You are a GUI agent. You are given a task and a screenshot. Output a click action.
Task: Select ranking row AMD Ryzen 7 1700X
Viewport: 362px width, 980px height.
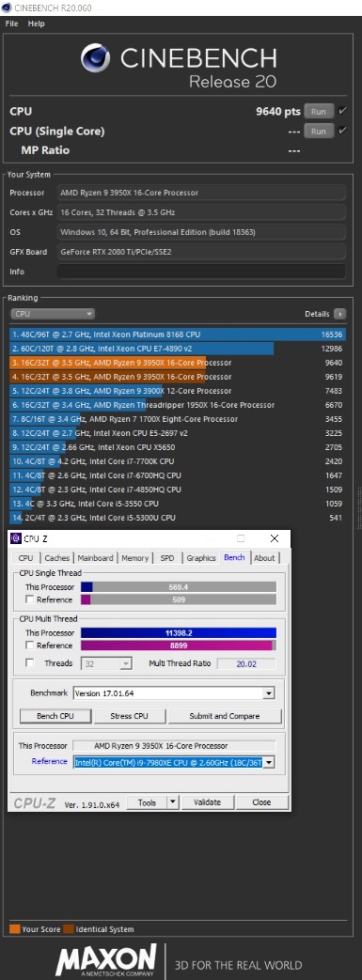[x=178, y=419]
